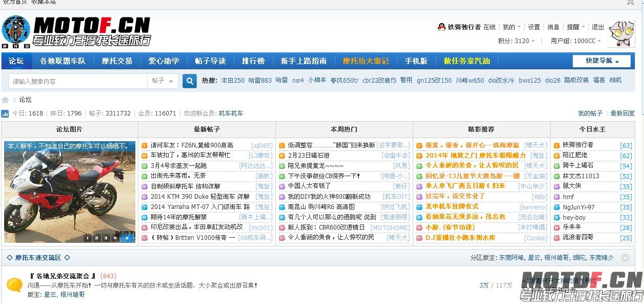Select slide number 1 on the photo carousel
The image size is (644, 304).
[x=88, y=237]
